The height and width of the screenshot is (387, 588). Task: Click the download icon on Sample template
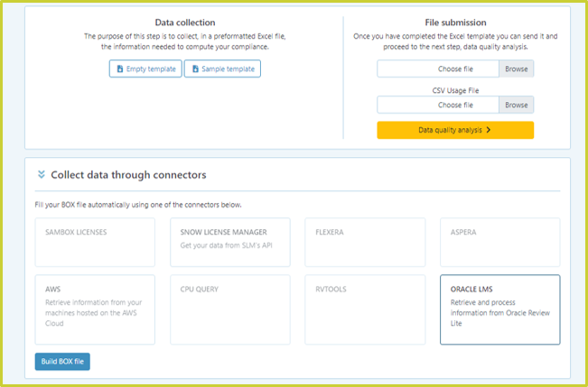pos(195,69)
